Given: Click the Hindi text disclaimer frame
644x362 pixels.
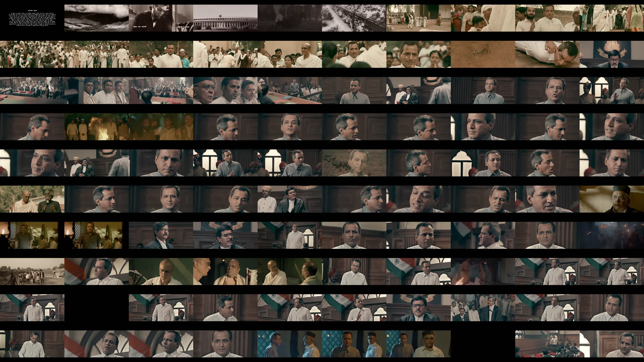Looking at the screenshot, I should coord(32,18).
